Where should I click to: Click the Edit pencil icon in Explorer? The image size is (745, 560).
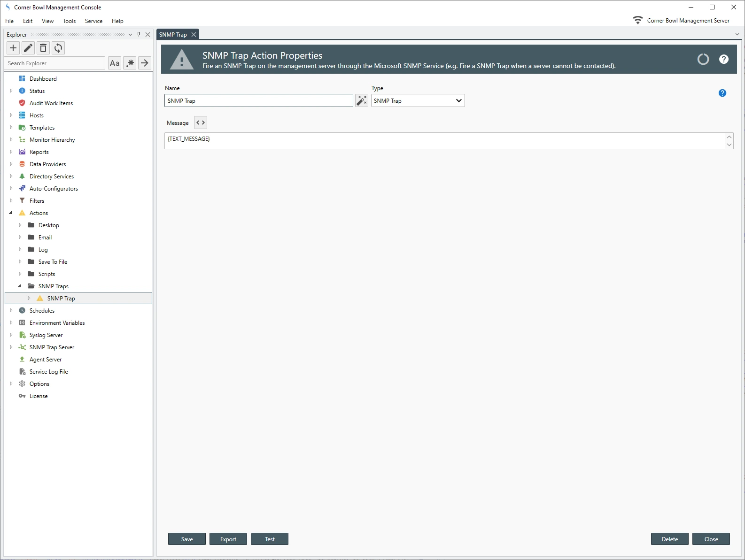tap(28, 48)
